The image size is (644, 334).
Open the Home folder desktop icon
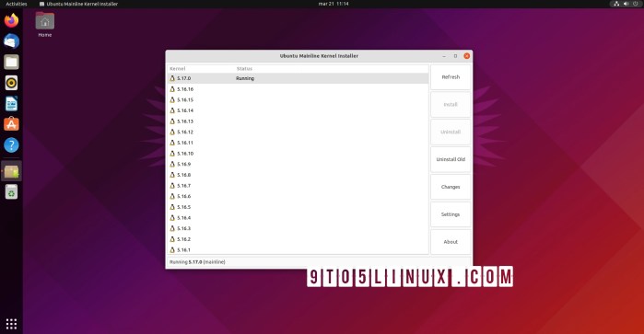coord(45,24)
